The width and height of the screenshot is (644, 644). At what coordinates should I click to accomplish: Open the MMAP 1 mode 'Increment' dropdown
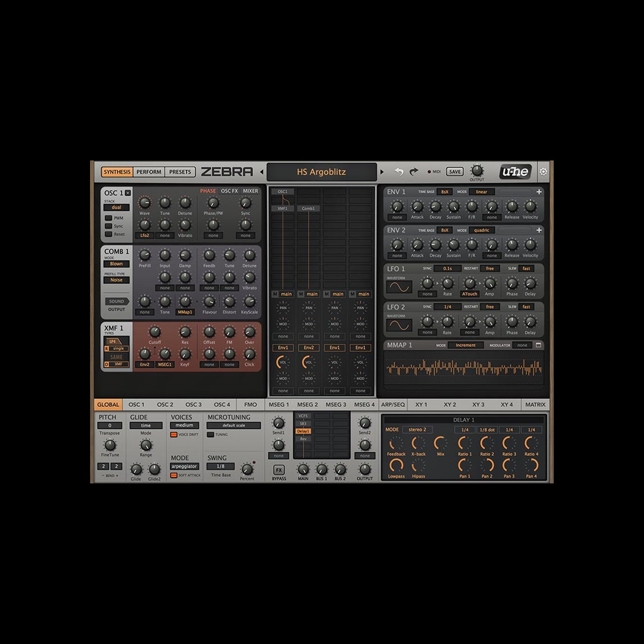(x=465, y=345)
